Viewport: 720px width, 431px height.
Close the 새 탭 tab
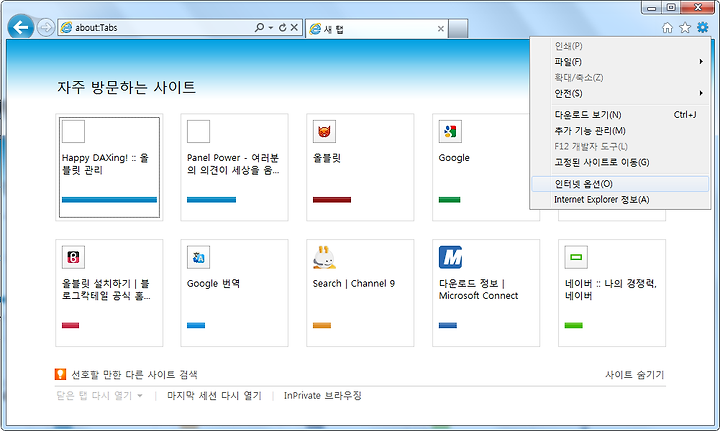pyautogui.click(x=441, y=29)
